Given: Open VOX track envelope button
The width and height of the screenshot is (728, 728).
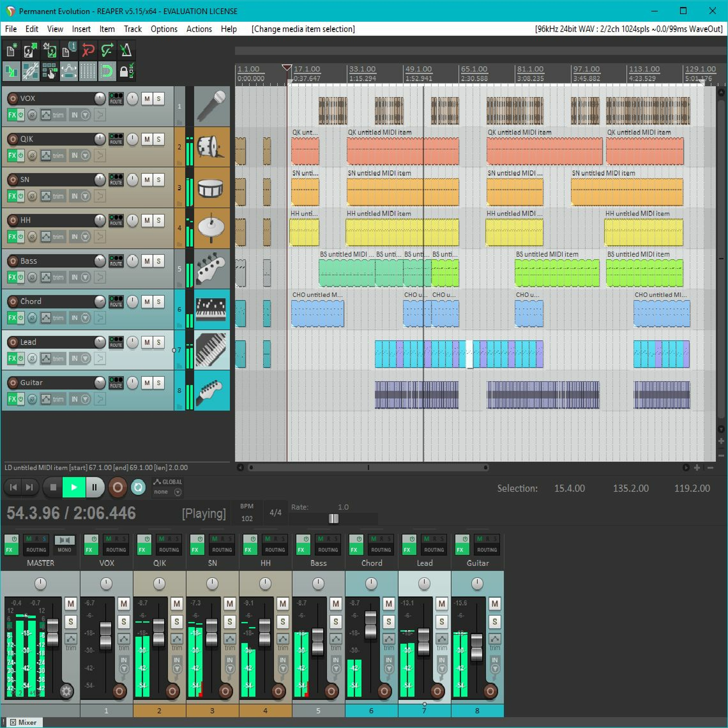Looking at the screenshot, I should tap(46, 115).
